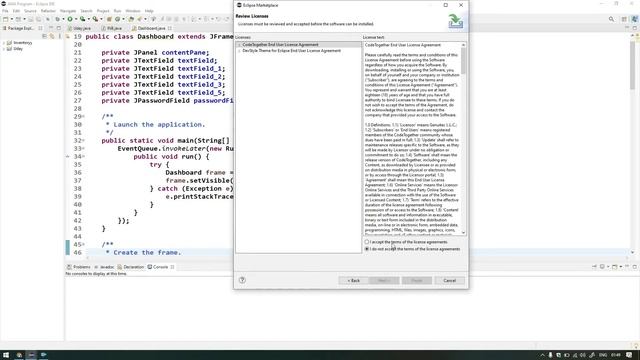Click the Debug toolbar icon

58,19
